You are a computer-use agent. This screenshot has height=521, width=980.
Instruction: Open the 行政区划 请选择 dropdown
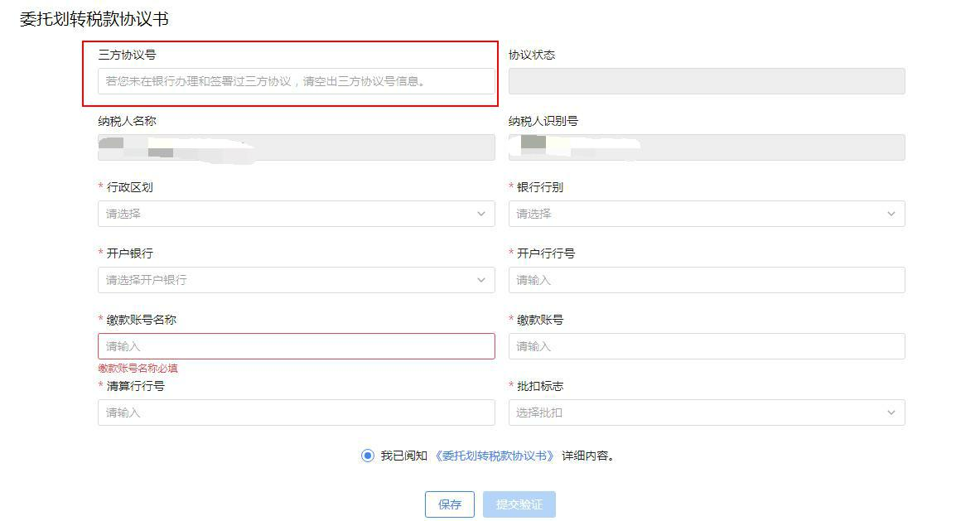[282, 214]
